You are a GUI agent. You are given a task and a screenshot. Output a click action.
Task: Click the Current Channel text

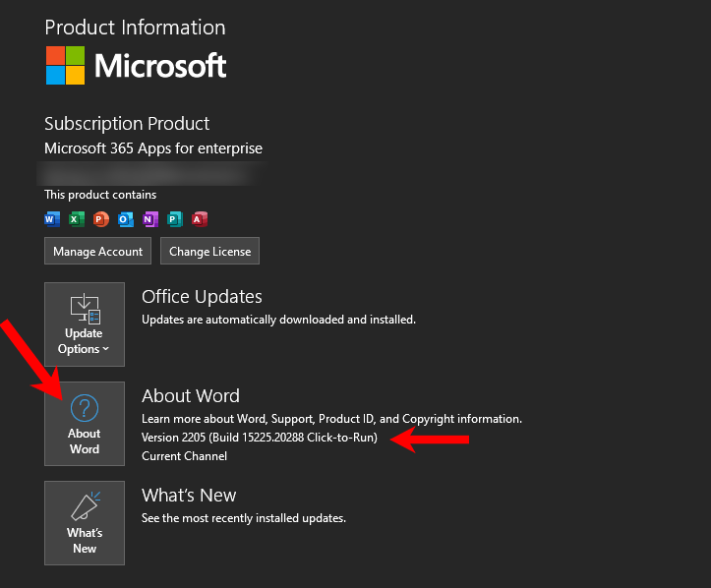tap(184, 456)
